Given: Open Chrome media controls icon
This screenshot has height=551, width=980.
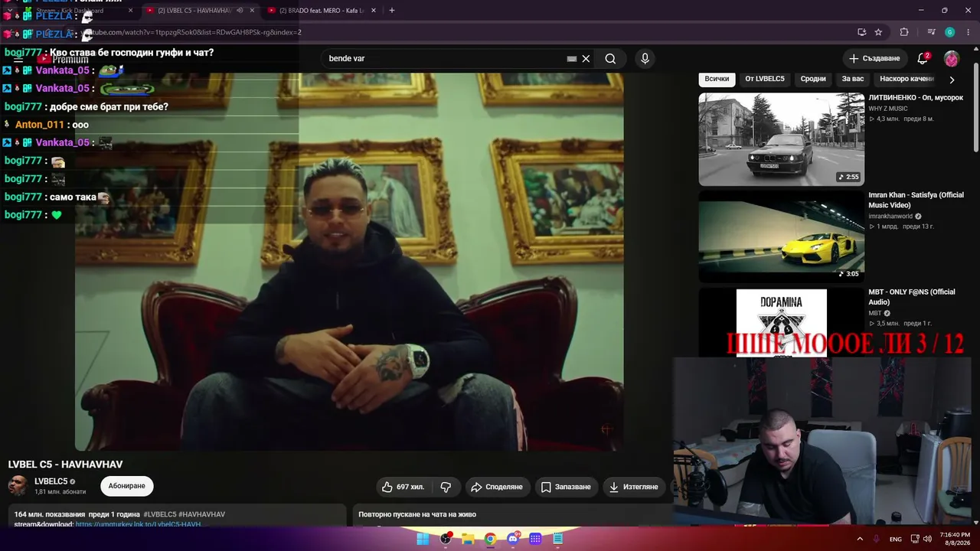Looking at the screenshot, I should pos(931,32).
